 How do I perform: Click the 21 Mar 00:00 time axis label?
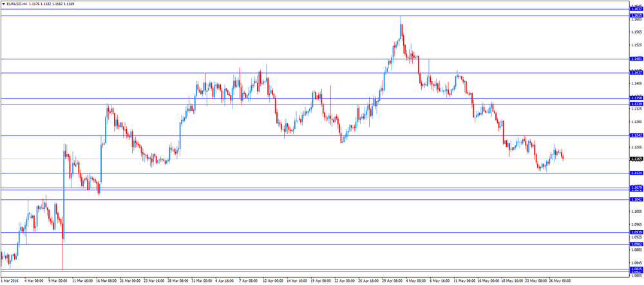tap(130, 281)
